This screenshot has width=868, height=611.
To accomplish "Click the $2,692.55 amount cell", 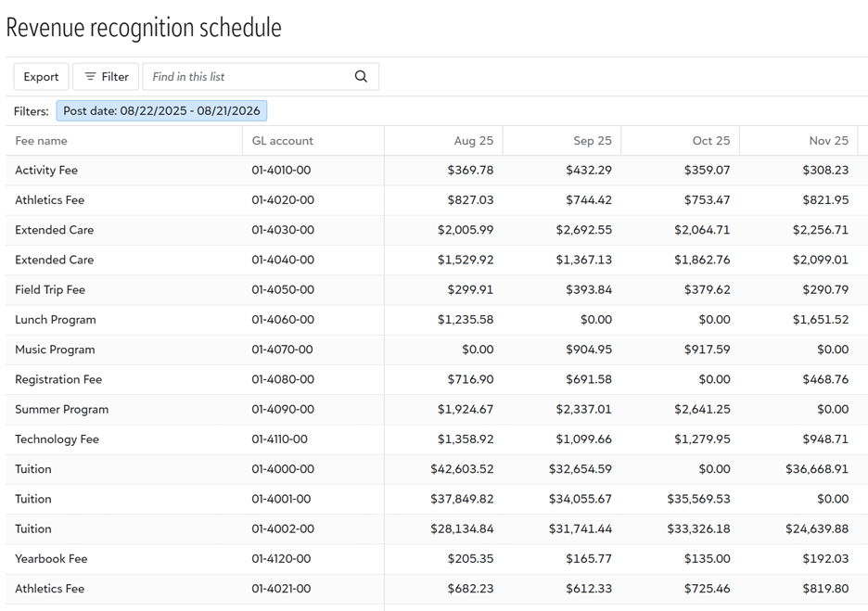I will [x=584, y=230].
